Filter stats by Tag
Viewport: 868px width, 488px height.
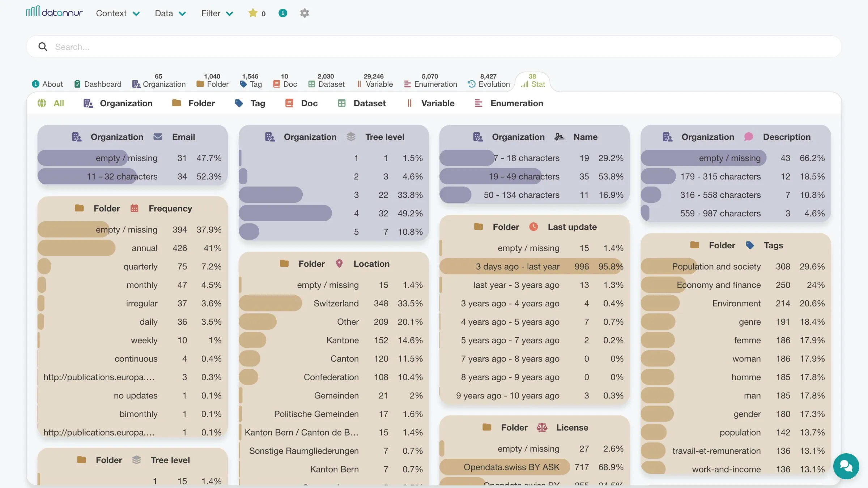click(x=250, y=103)
